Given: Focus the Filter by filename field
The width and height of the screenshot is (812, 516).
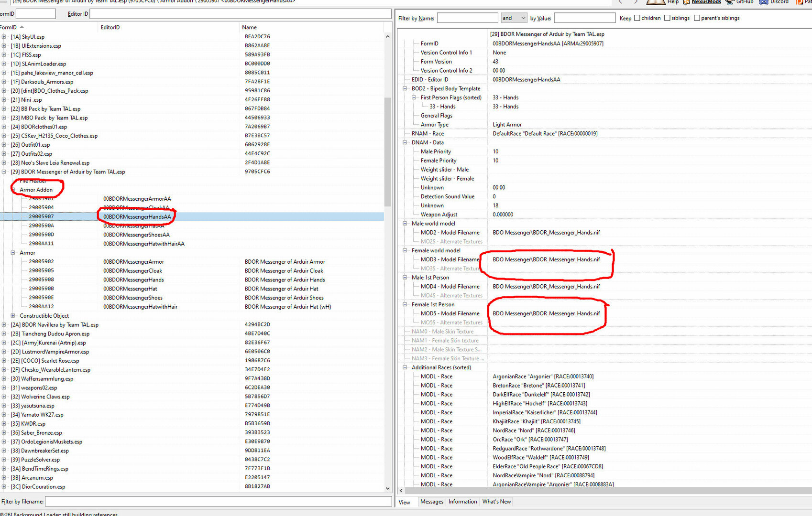Looking at the screenshot, I should tap(219, 501).
